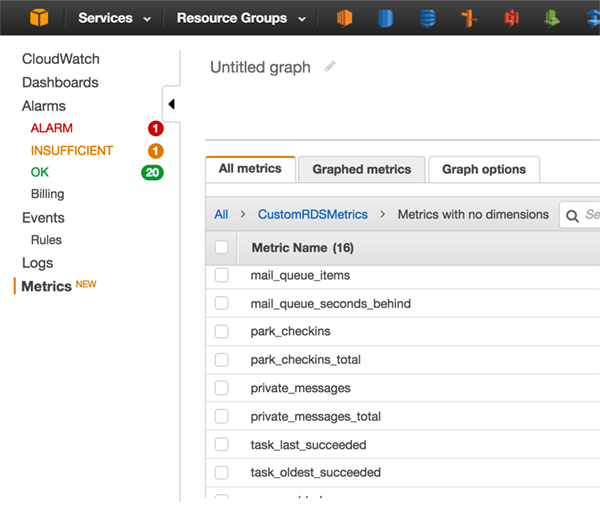This screenshot has height=506, width=600.
Task: Click the mail_queue_seconds_behind metric name
Action: (x=331, y=304)
